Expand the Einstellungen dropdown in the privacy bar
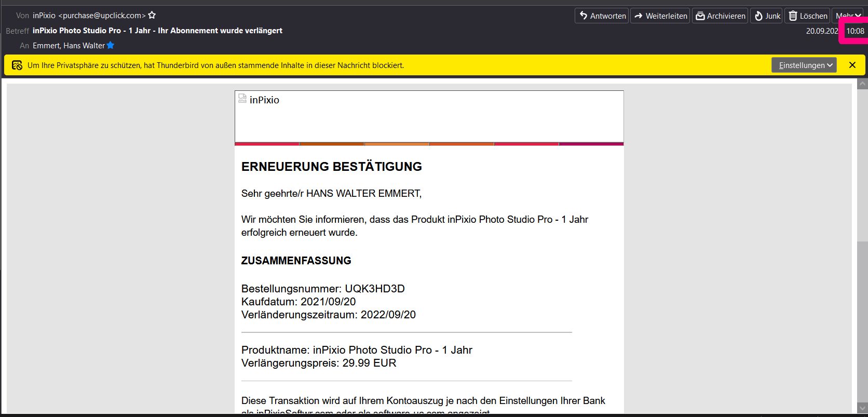868x417 pixels. [804, 65]
